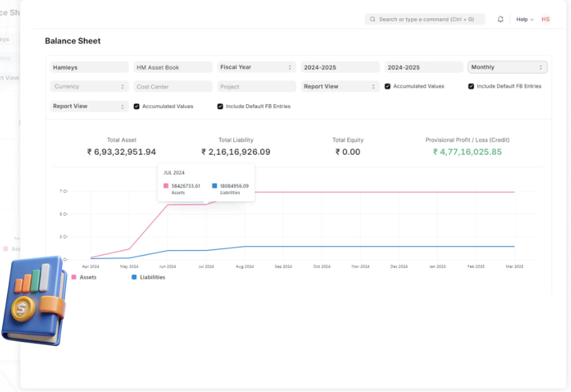This screenshot has height=392, width=571.
Task: Open the Currency selector dropdown
Action: coord(89,86)
